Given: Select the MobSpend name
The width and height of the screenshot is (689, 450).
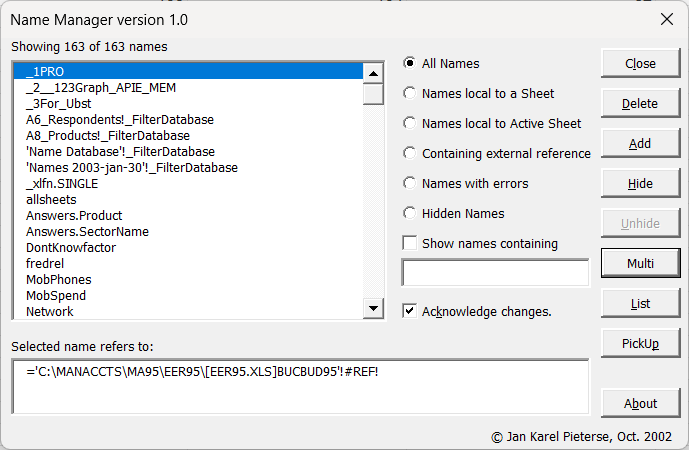Looking at the screenshot, I should coord(189,295).
